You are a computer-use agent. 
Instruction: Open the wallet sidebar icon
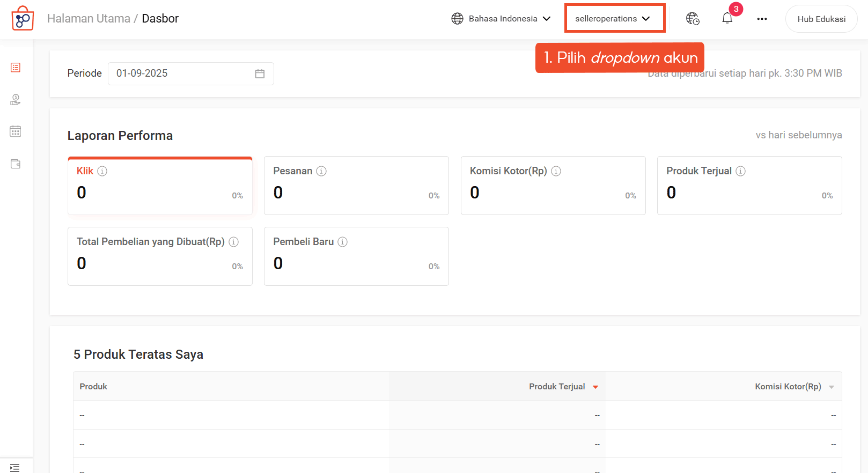pos(16,164)
